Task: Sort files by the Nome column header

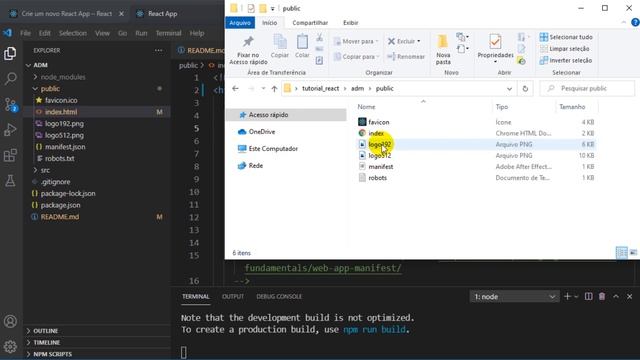Action: (366, 107)
